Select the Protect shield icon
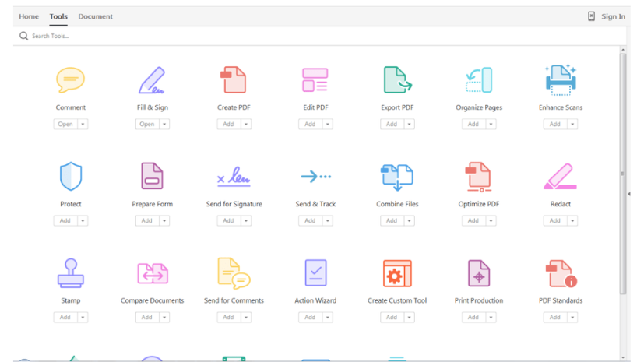 pyautogui.click(x=71, y=177)
